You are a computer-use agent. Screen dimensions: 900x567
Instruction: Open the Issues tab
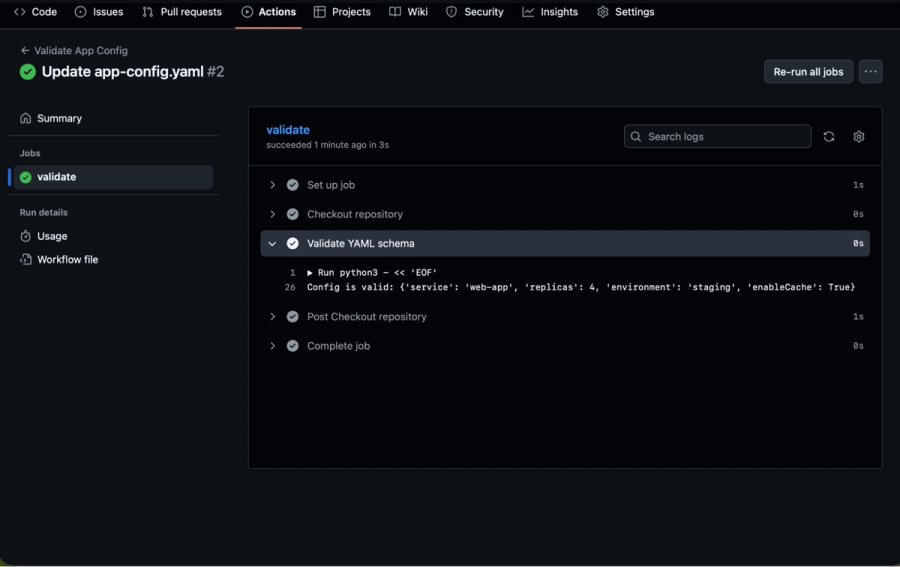pyautogui.click(x=99, y=11)
